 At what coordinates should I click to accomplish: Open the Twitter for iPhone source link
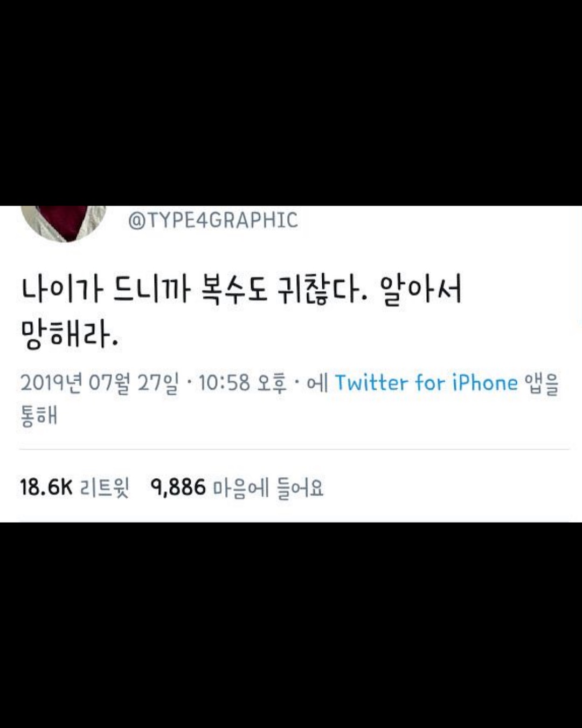[426, 382]
